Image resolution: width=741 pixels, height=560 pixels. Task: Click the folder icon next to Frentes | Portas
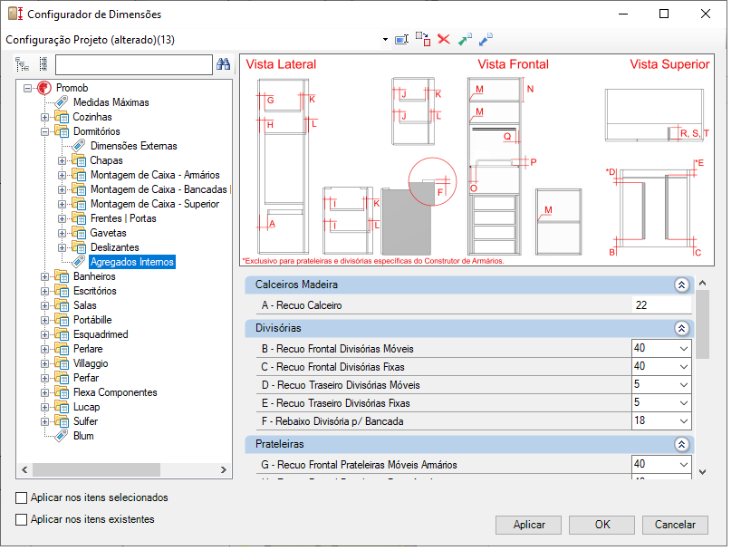coord(79,218)
